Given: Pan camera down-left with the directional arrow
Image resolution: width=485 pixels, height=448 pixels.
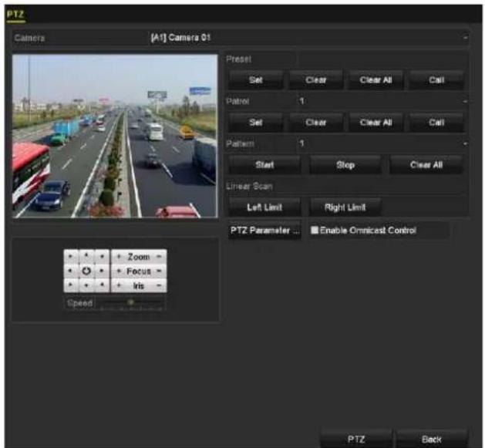Looking at the screenshot, I should (x=71, y=285).
